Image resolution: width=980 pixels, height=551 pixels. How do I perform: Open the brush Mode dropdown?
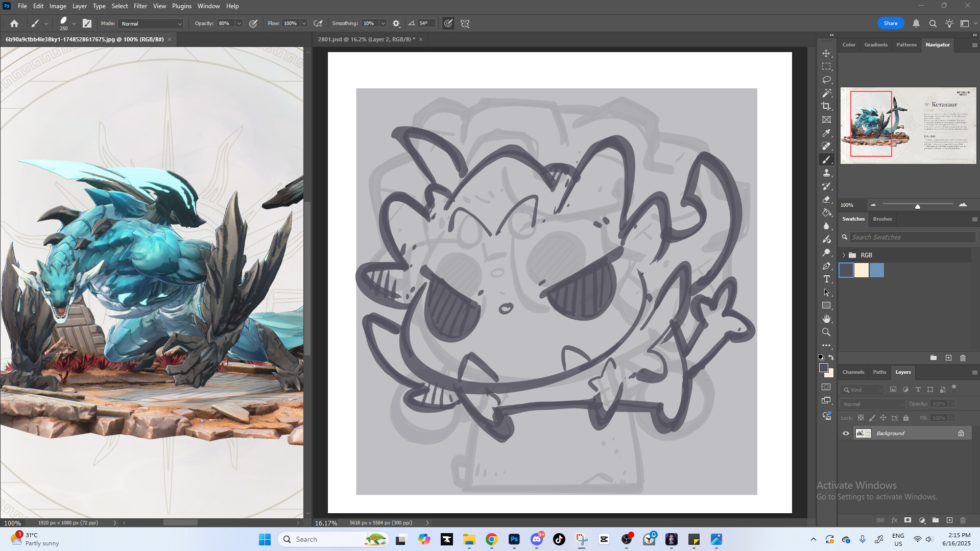click(151, 23)
